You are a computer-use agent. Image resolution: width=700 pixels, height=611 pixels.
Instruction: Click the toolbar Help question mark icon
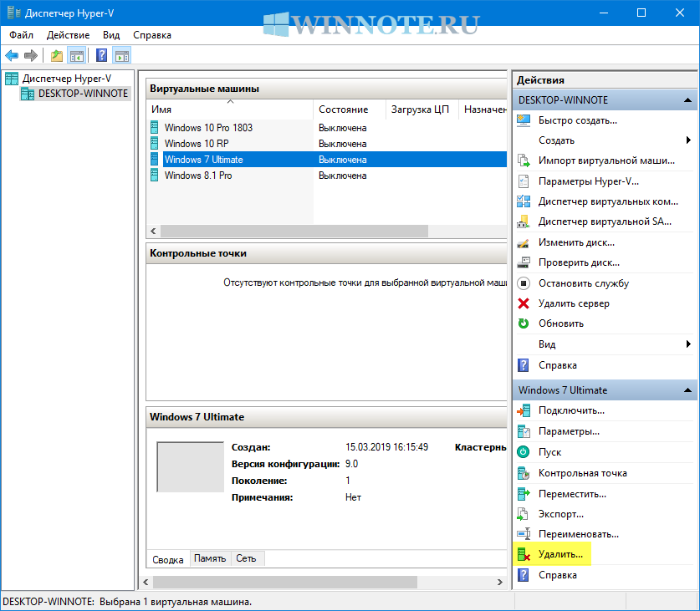pos(102,56)
